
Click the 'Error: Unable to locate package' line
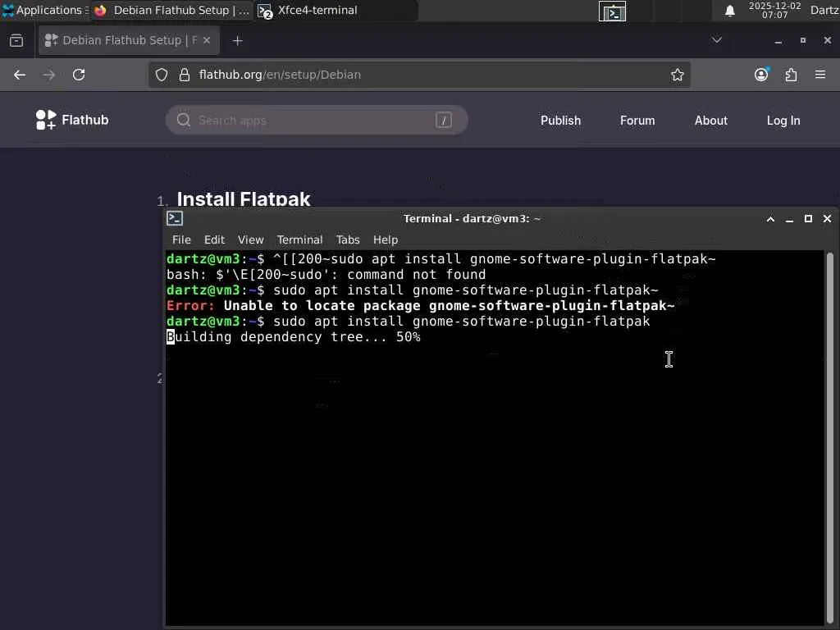(421, 306)
